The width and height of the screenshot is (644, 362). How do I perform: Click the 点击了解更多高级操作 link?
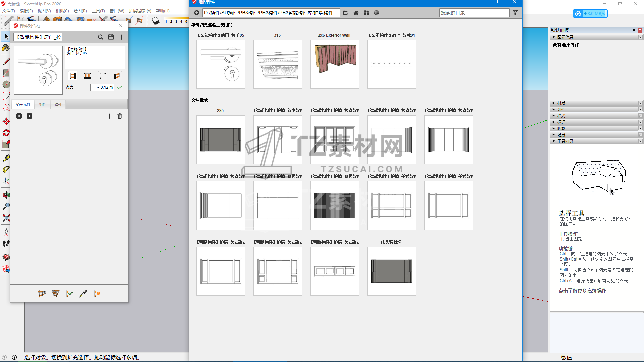point(587,291)
